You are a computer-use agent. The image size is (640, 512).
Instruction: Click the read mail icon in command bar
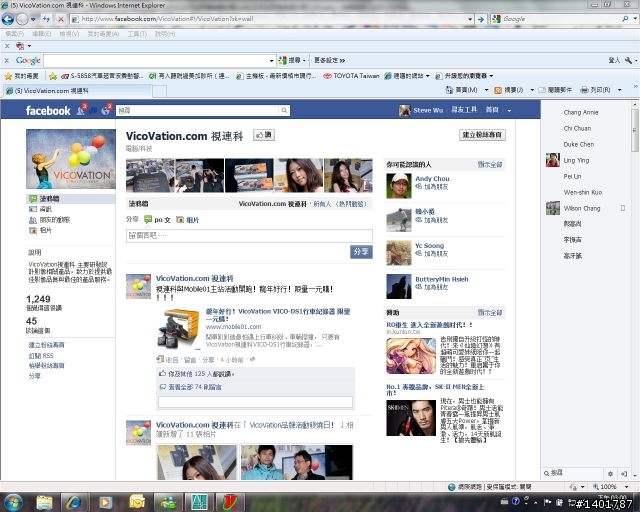click(x=542, y=90)
